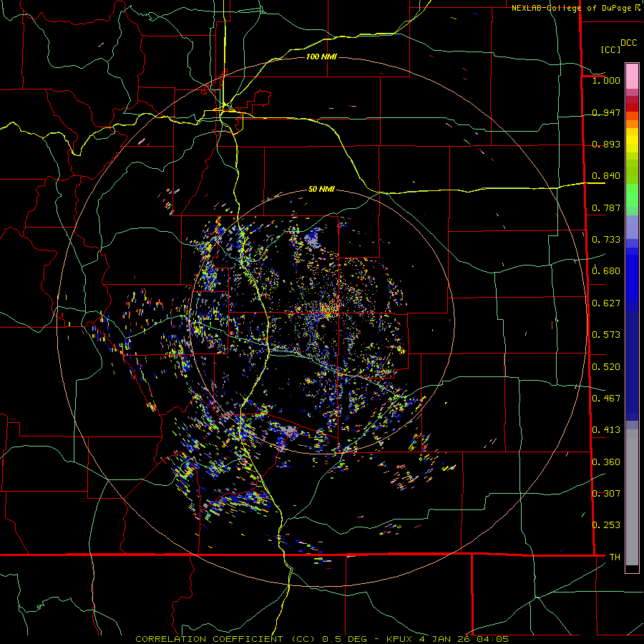Select the 0.360 legend value
This screenshot has width=644, height=644.
pos(606,462)
